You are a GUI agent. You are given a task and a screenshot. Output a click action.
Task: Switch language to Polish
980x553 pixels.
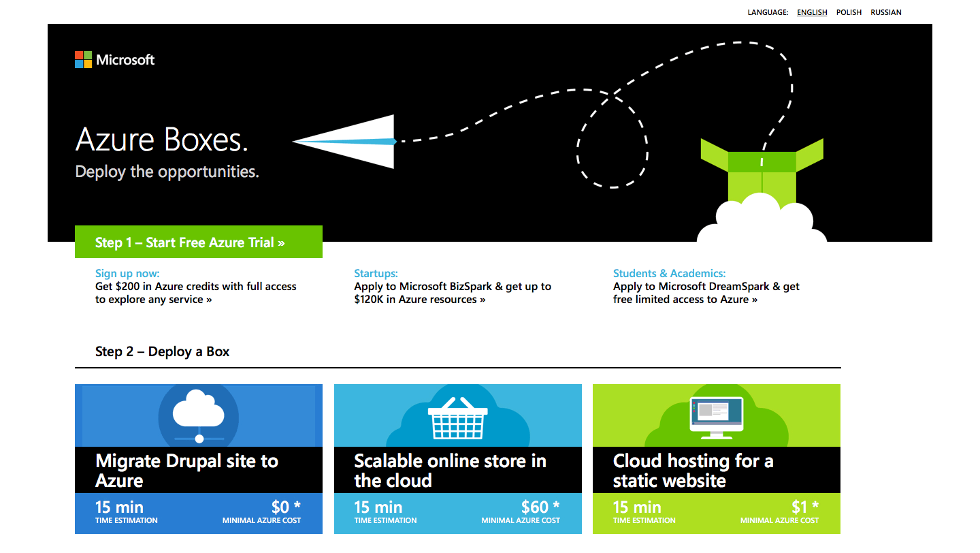(849, 12)
